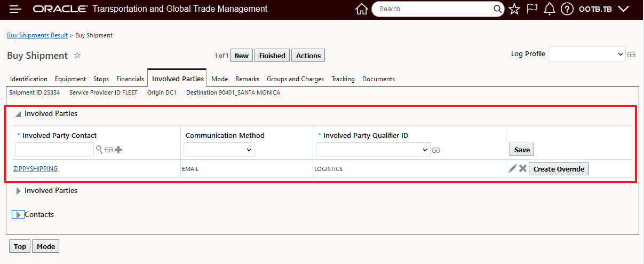Switch to the Tracking tab
The image size is (644, 264).
[343, 79]
